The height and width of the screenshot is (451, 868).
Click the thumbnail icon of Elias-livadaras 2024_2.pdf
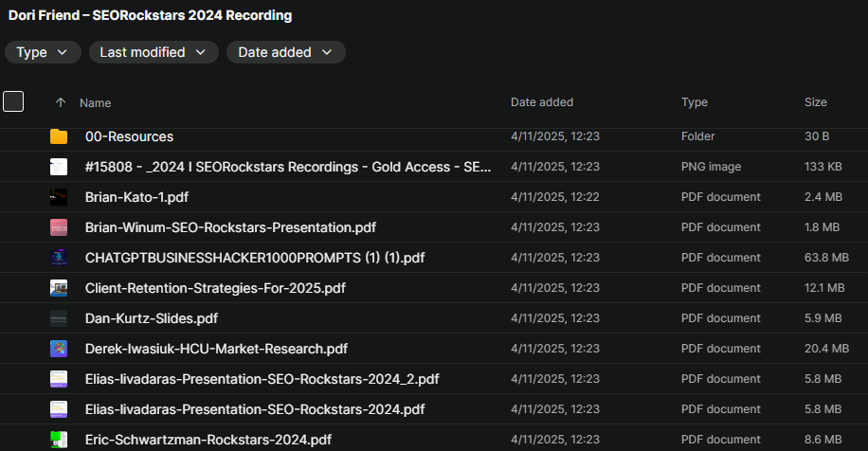point(59,379)
